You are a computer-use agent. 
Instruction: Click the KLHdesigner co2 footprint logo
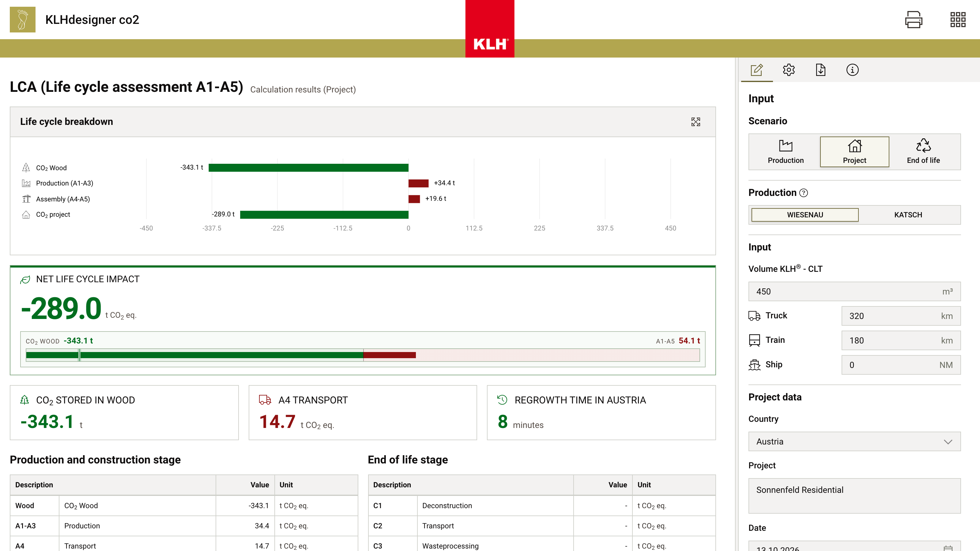[x=22, y=19]
